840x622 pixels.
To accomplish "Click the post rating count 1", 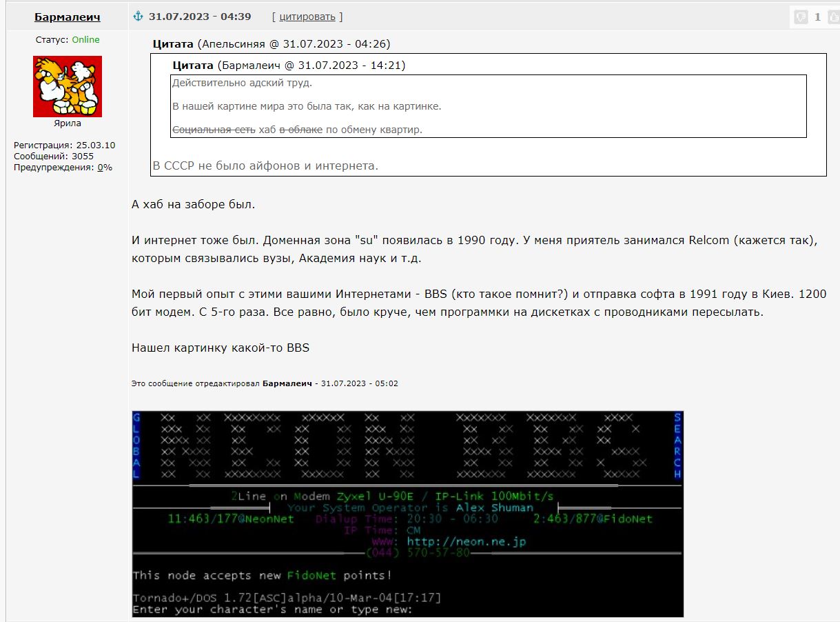I will pyautogui.click(x=818, y=17).
